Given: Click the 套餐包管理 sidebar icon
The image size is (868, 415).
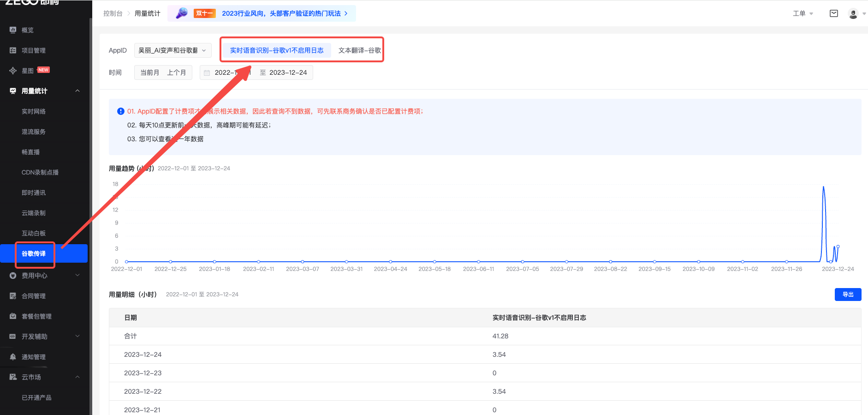Looking at the screenshot, I should [13, 316].
